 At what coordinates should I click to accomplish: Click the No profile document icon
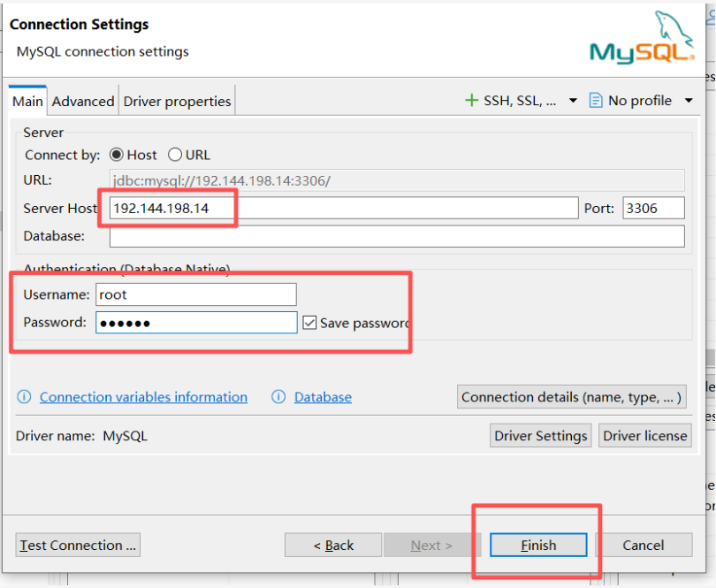596,100
